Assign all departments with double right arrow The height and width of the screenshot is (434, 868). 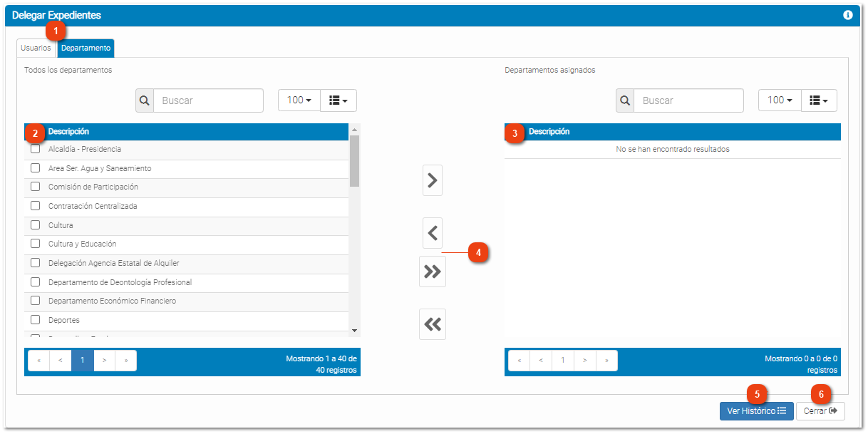click(433, 272)
